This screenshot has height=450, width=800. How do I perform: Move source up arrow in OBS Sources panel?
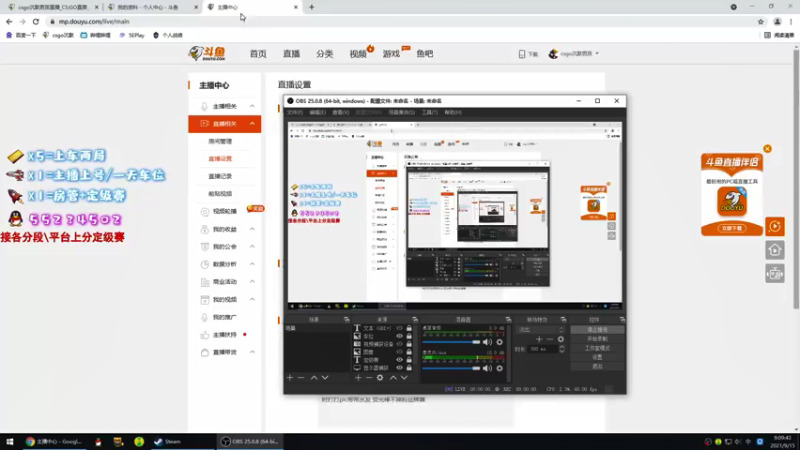tap(393, 378)
